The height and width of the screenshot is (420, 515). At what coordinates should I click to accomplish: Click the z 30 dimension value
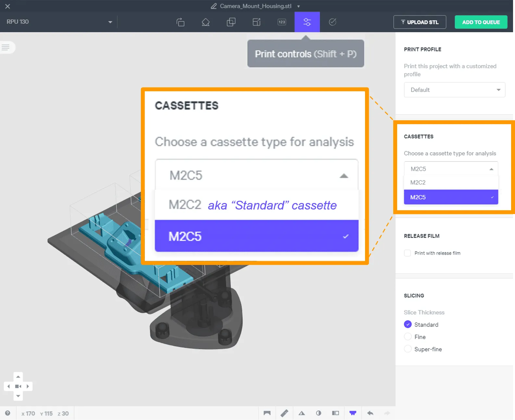click(63, 414)
